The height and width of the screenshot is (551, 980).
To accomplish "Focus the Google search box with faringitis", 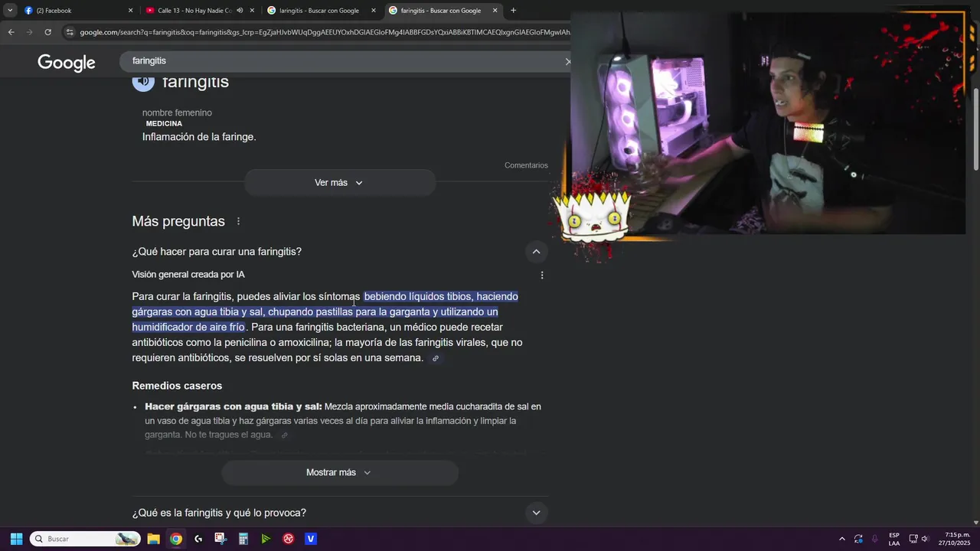I will (345, 60).
